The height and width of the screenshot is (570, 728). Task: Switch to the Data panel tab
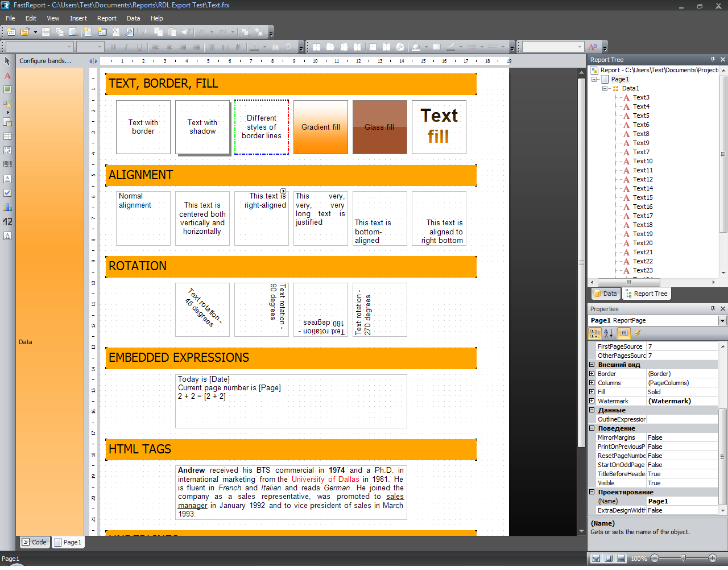(605, 294)
